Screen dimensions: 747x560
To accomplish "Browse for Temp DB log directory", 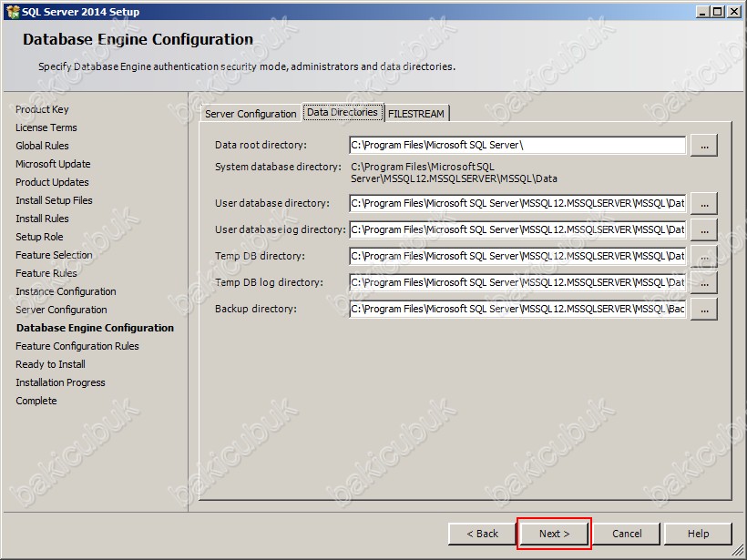I will click(704, 283).
